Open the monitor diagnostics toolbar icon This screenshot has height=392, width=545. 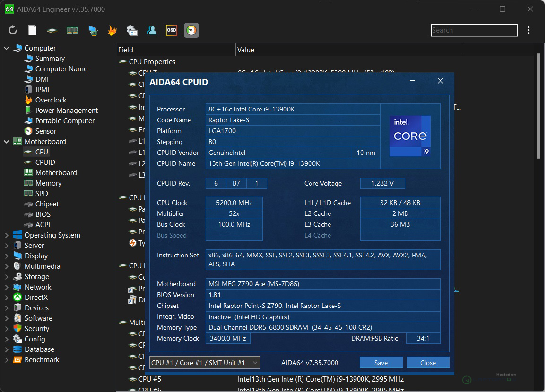93,30
